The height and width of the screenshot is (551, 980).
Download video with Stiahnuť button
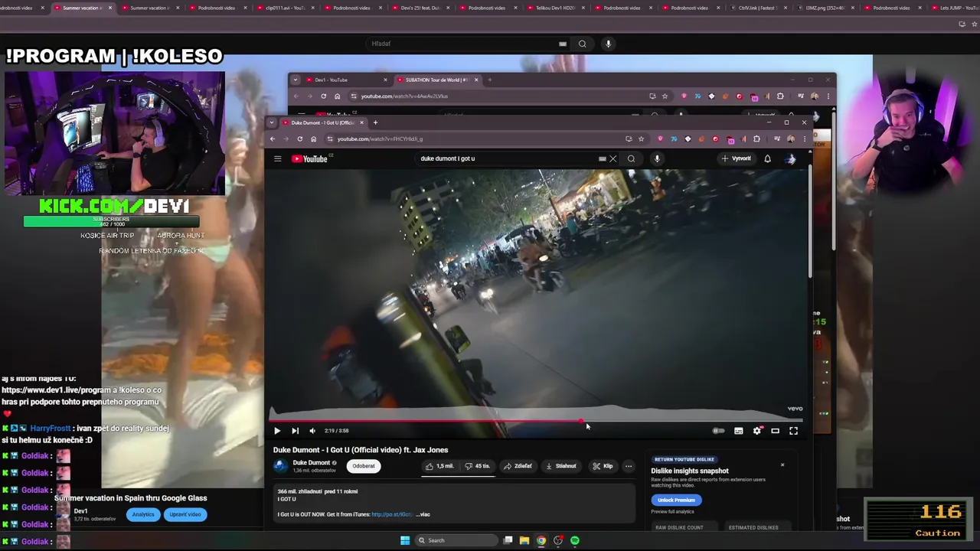[x=561, y=466]
